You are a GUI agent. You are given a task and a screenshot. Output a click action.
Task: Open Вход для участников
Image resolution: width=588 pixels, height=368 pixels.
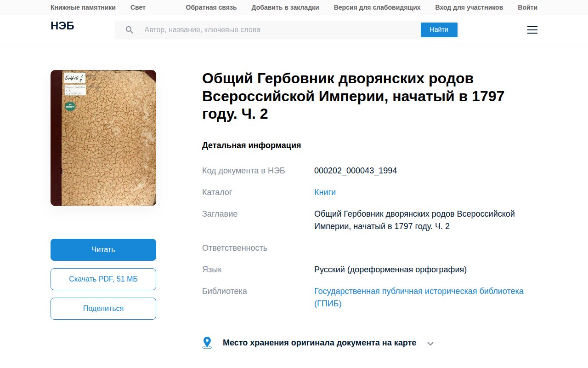469,7
